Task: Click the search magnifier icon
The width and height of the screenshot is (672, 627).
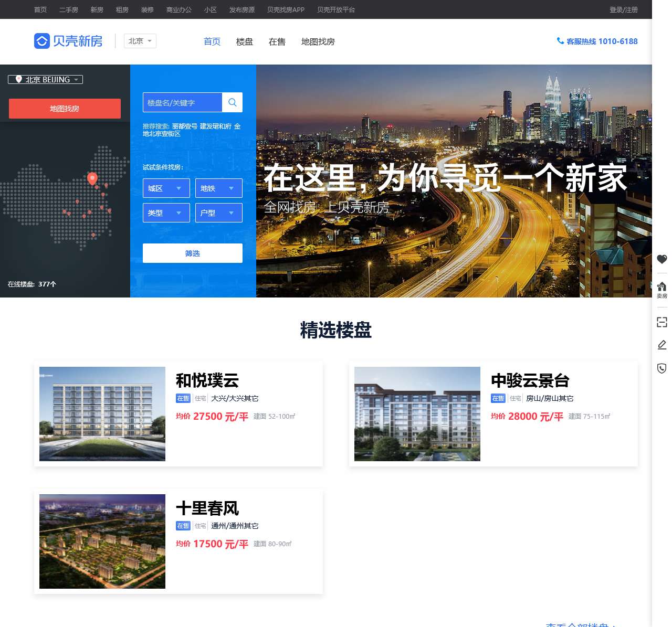Action: coord(233,102)
